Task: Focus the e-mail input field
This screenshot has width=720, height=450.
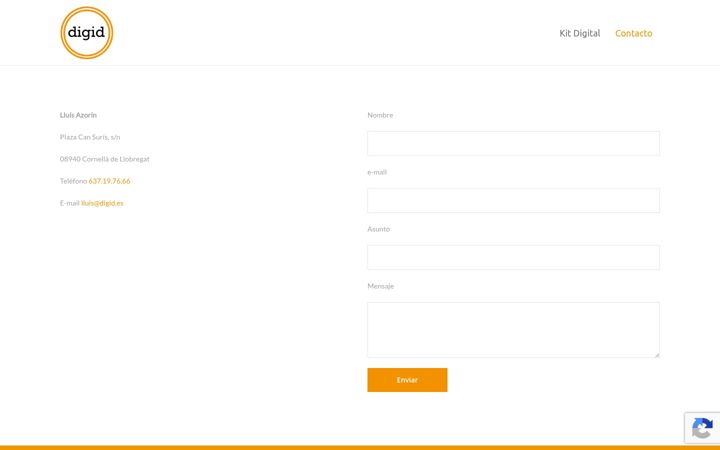Action: coord(513,200)
